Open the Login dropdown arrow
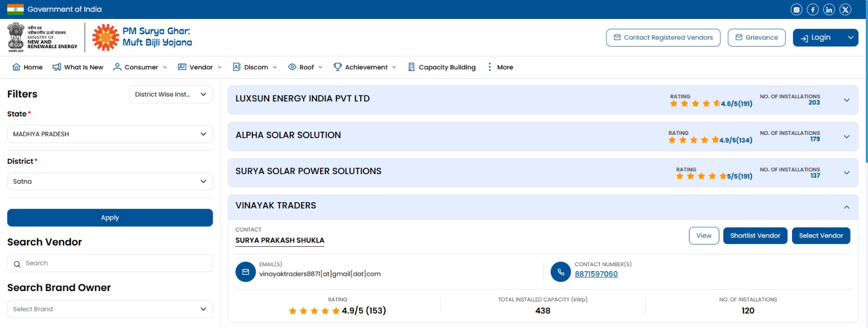 click(x=851, y=37)
